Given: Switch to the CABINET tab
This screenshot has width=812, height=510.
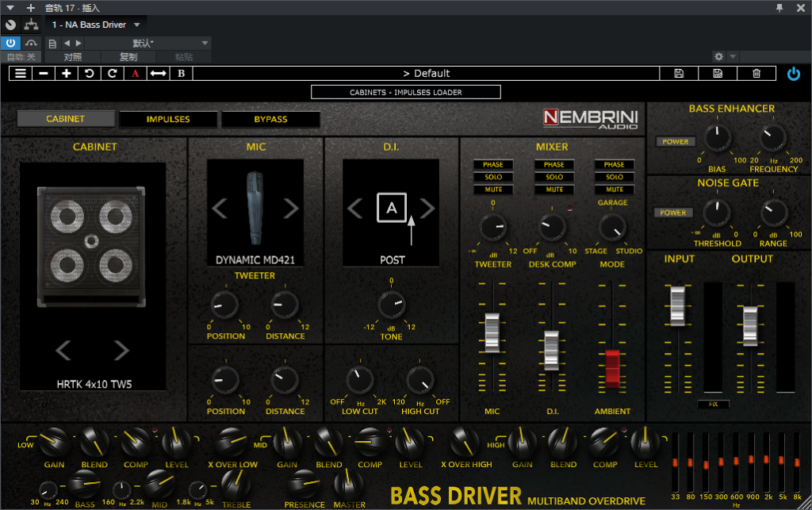Looking at the screenshot, I should click(65, 119).
